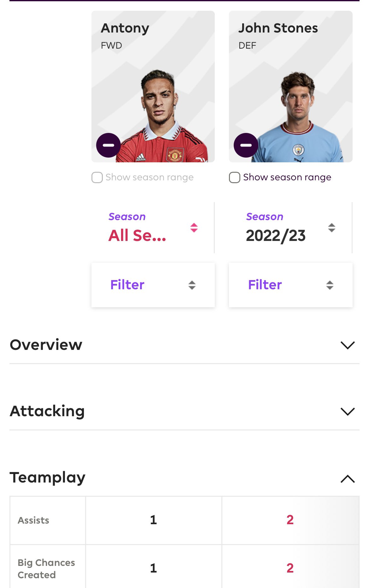Viewport: 369px width, 588px height.
Task: Click the Teamplay section heading
Action: pyautogui.click(x=48, y=477)
